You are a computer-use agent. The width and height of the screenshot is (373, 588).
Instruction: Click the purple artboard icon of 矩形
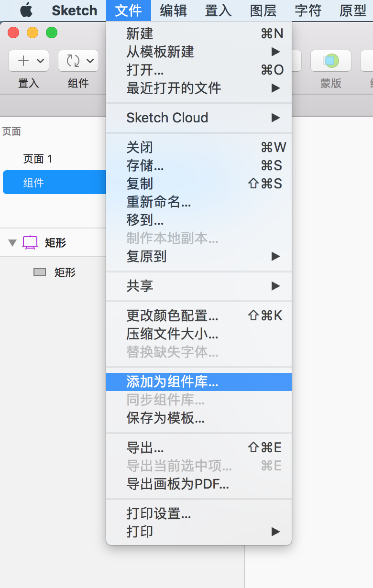pyautogui.click(x=30, y=243)
